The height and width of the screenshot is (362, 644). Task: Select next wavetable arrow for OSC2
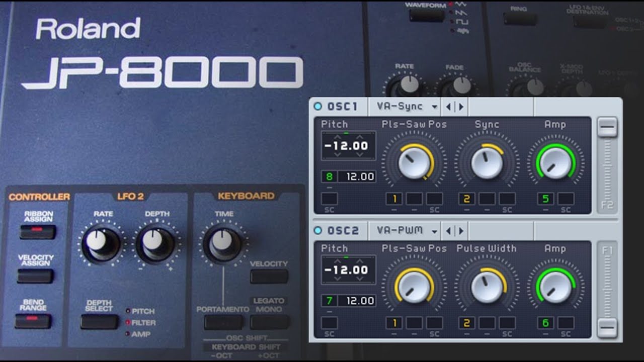[x=461, y=231]
